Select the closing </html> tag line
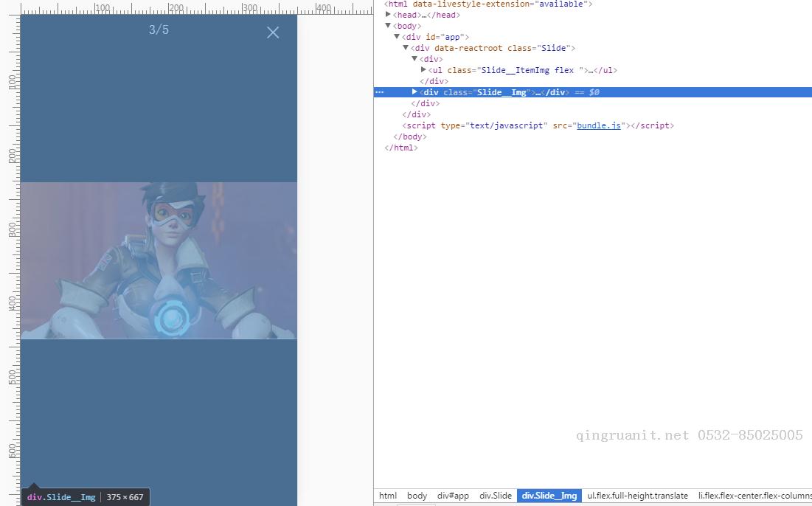This screenshot has height=506, width=812. 400,148
